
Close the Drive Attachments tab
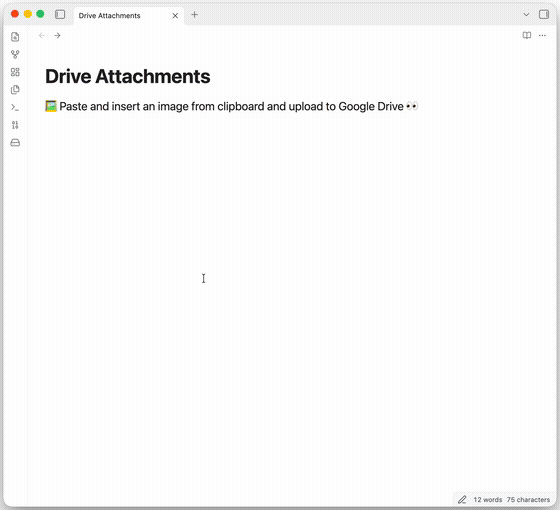tap(175, 16)
